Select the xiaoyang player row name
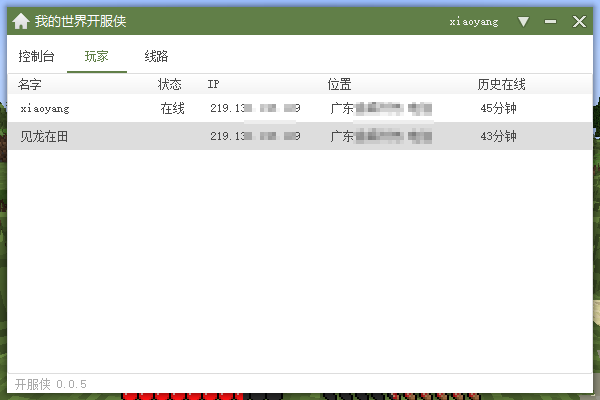 coord(45,109)
